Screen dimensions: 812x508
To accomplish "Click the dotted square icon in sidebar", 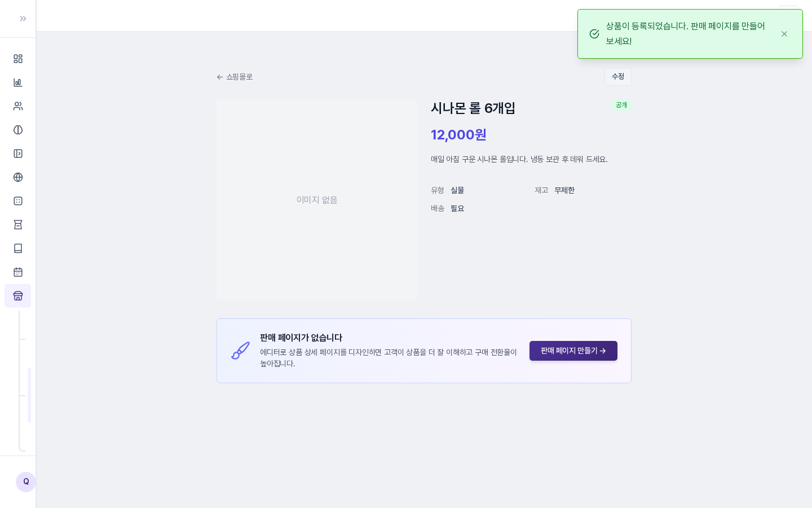I will coord(18,201).
